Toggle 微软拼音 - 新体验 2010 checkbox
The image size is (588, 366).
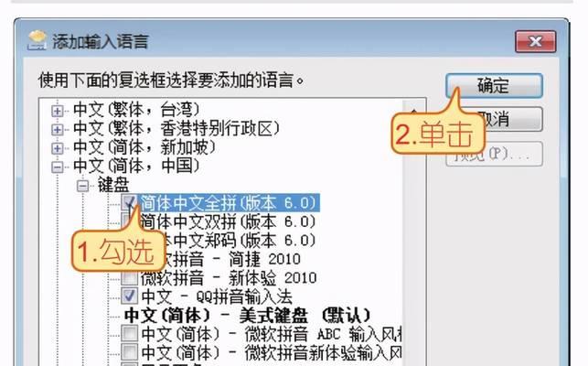(x=129, y=278)
